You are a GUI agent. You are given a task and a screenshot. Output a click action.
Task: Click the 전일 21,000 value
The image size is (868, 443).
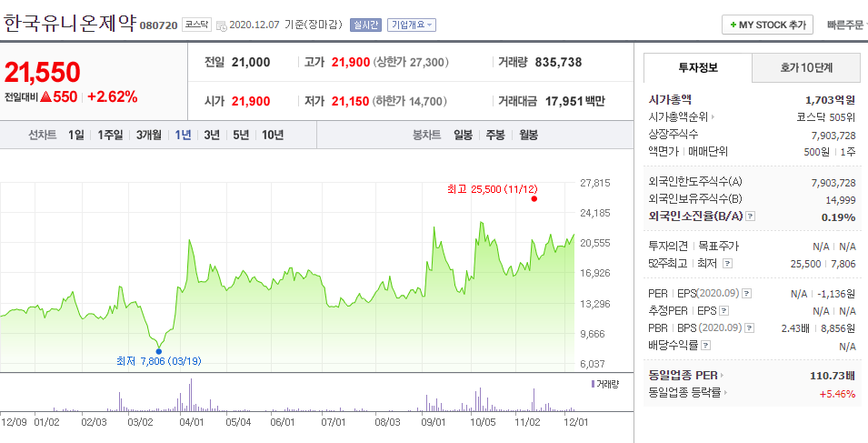pos(251,62)
